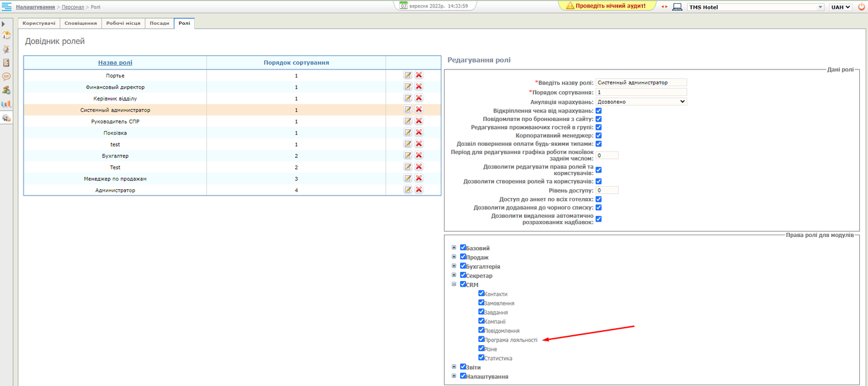Switch to the Користувачі tab
The height and width of the screenshot is (386, 868).
(39, 23)
